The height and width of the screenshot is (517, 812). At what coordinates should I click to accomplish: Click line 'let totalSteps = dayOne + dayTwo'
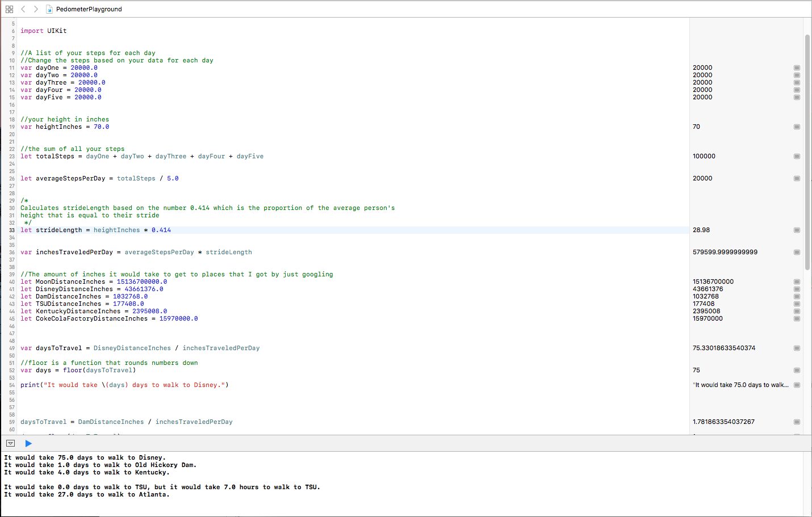pos(142,156)
